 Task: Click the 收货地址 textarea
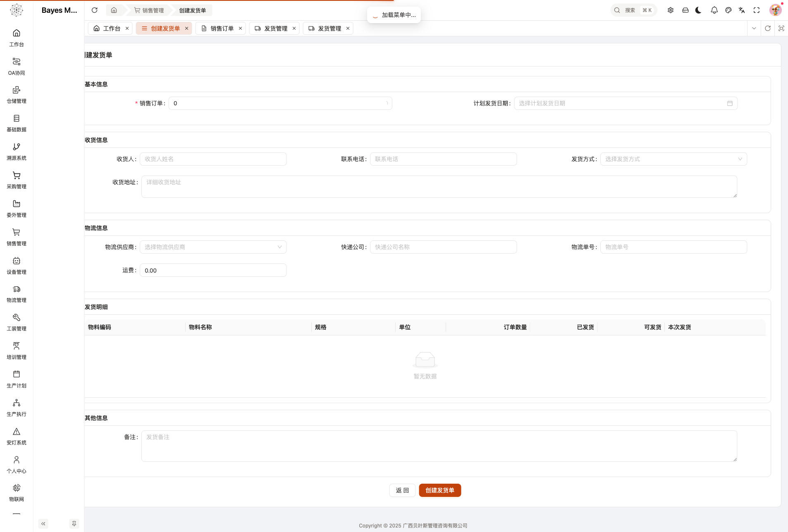pos(439,187)
